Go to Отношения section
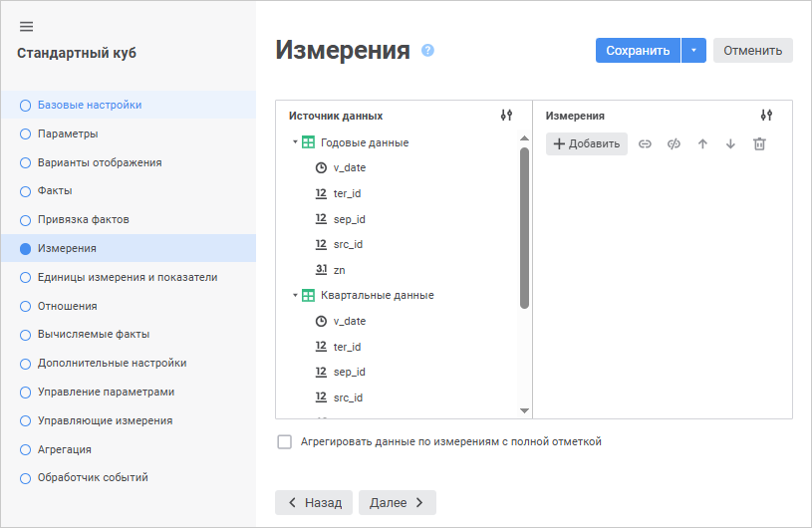 [x=67, y=306]
